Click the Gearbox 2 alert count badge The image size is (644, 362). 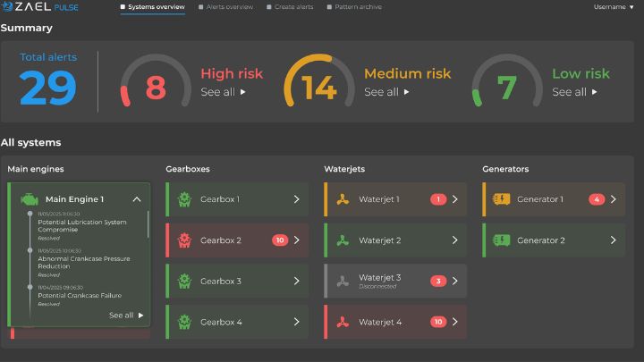click(x=279, y=240)
